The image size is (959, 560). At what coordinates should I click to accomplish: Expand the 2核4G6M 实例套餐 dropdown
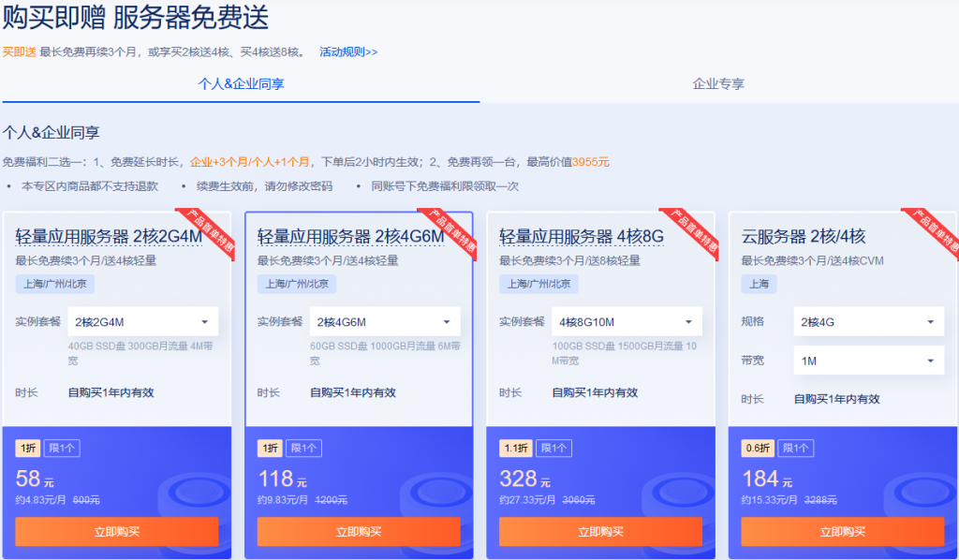click(x=385, y=322)
